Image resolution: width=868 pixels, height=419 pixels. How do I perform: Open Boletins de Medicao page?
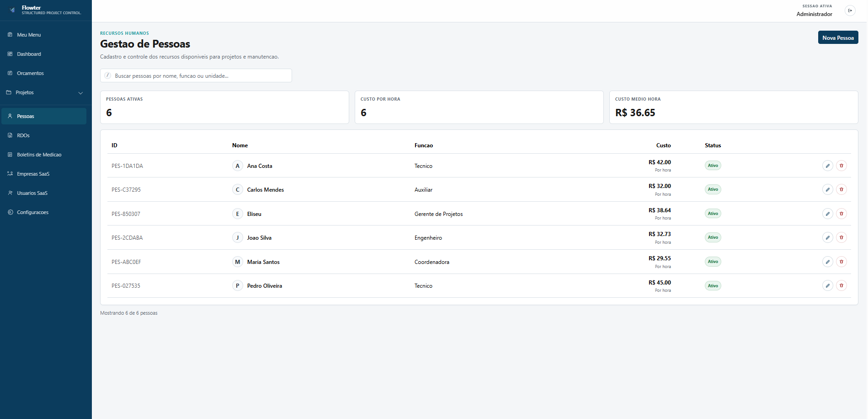pyautogui.click(x=39, y=155)
